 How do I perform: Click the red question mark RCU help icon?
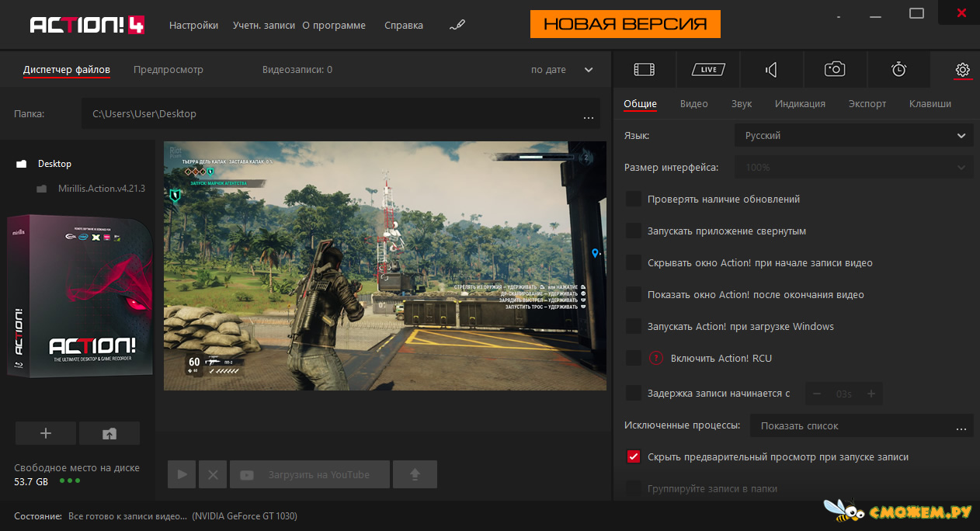pos(656,358)
